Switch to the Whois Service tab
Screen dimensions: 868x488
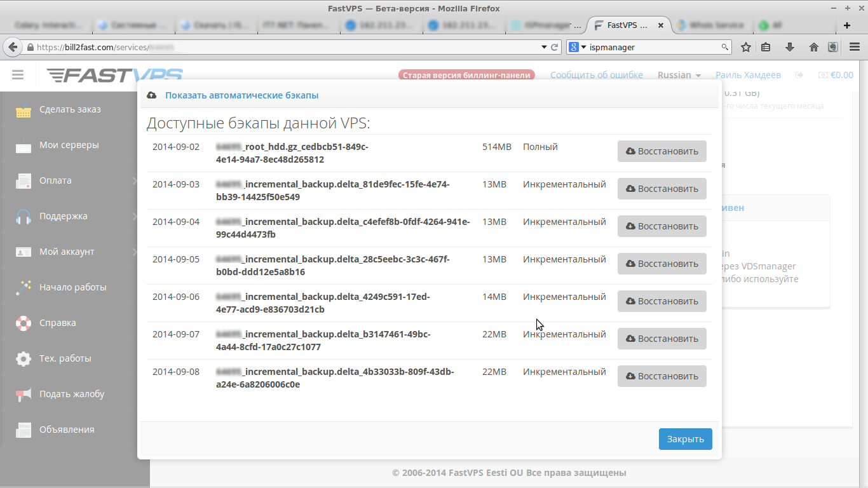click(x=711, y=25)
